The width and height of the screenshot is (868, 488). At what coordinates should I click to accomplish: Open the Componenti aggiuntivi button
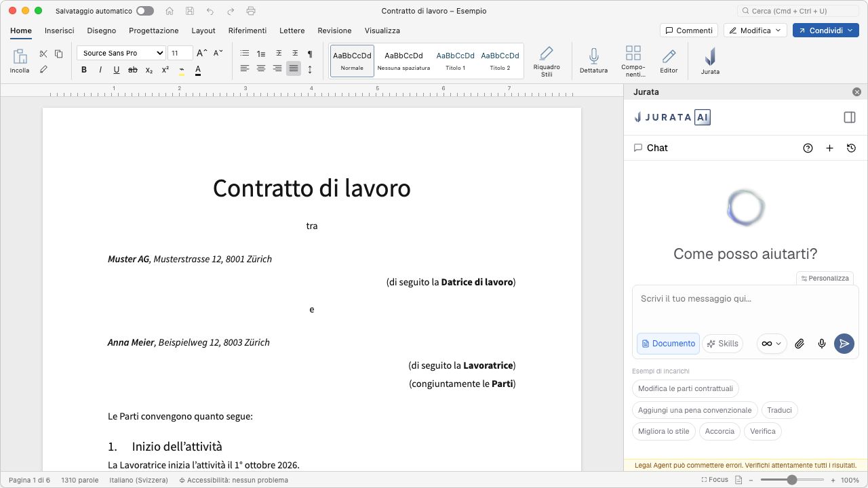pos(633,61)
